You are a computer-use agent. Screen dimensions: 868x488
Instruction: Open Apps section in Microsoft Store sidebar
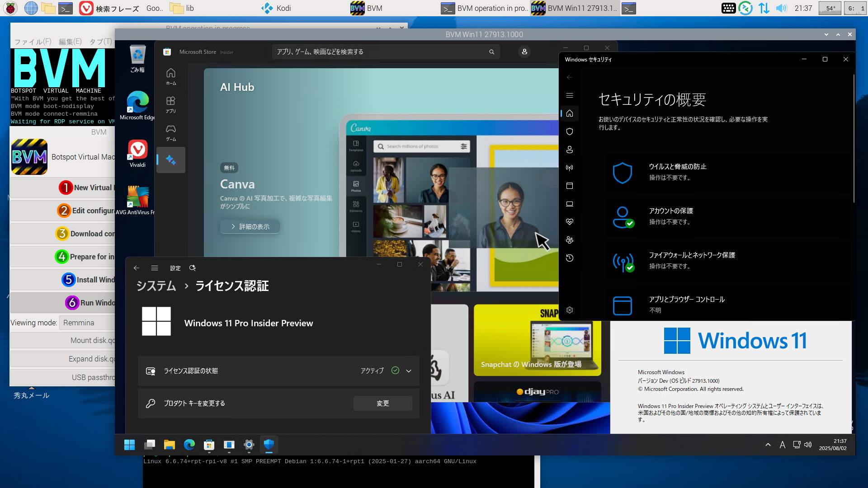(x=170, y=104)
